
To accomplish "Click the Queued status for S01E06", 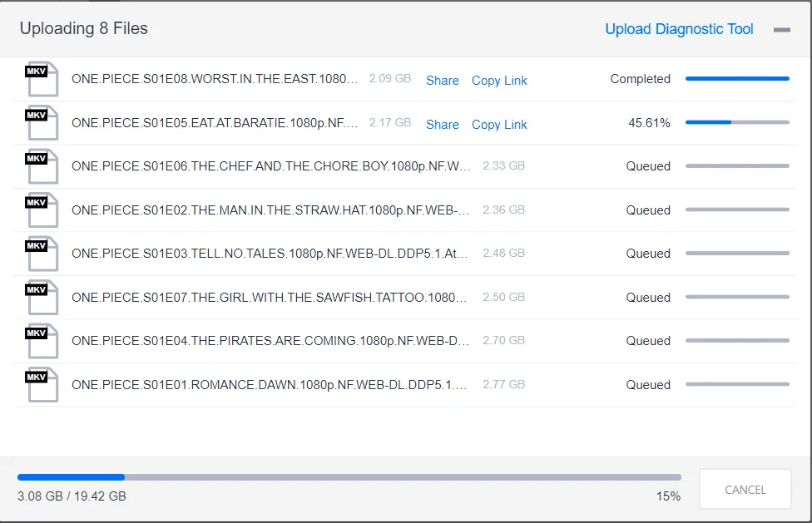I will [648, 166].
